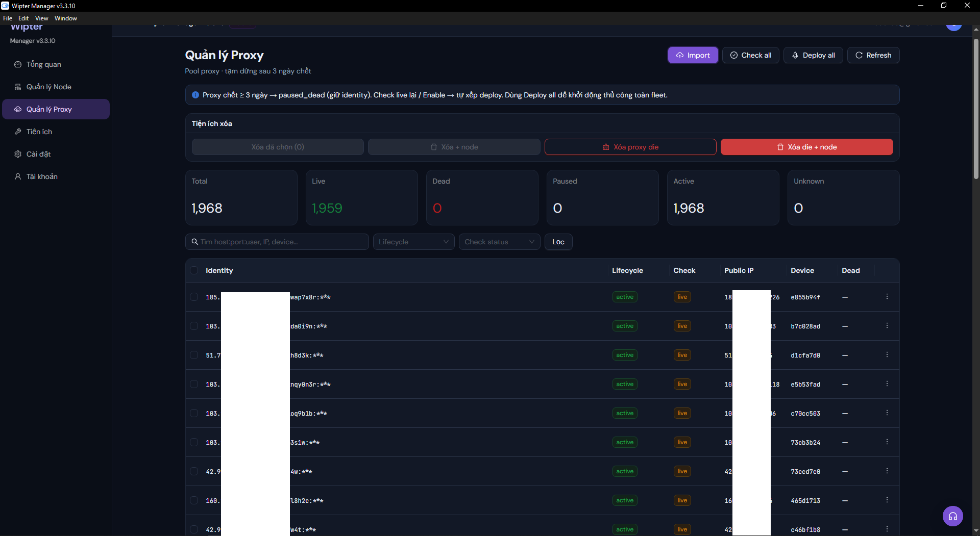Image resolution: width=980 pixels, height=536 pixels.
Task: Open row menu for device d1cfa7d0
Action: (x=887, y=355)
